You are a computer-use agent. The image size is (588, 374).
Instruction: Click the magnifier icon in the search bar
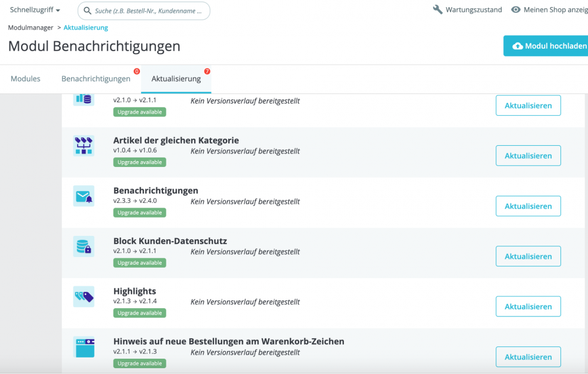[x=86, y=10]
